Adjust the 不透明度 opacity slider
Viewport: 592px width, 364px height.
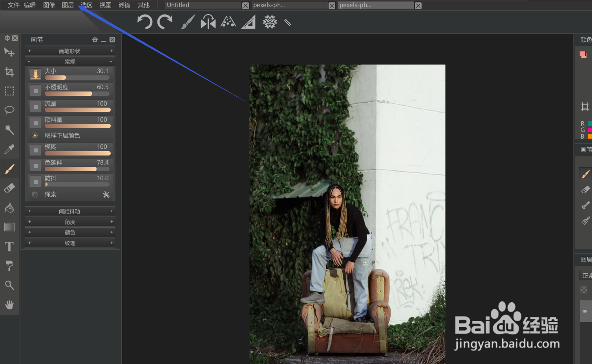77,94
